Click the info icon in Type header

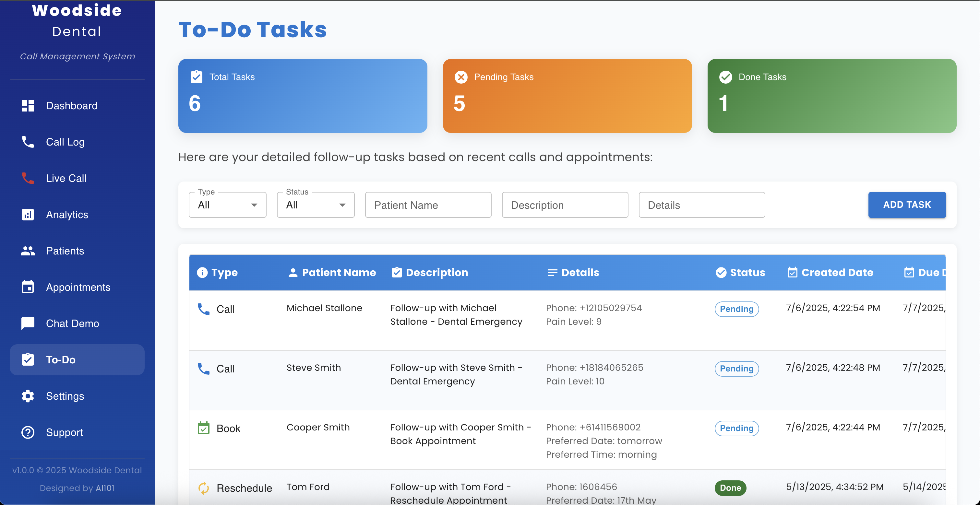[x=202, y=272]
